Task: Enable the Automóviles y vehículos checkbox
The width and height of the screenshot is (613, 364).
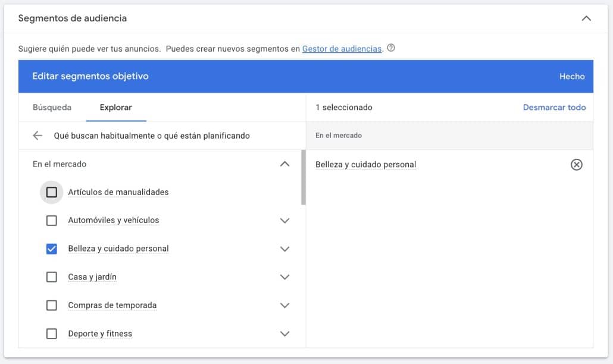Action: click(x=52, y=221)
